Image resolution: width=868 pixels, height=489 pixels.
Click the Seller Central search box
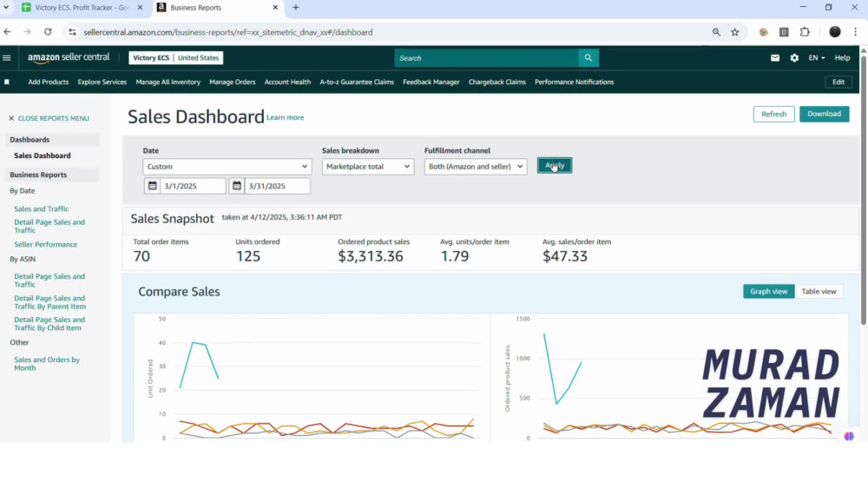pos(486,57)
